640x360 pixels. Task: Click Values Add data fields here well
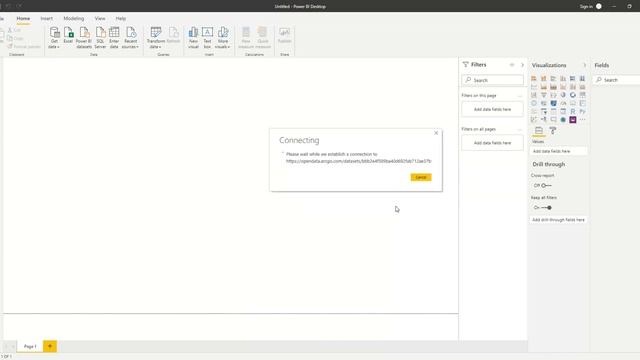(x=559, y=151)
